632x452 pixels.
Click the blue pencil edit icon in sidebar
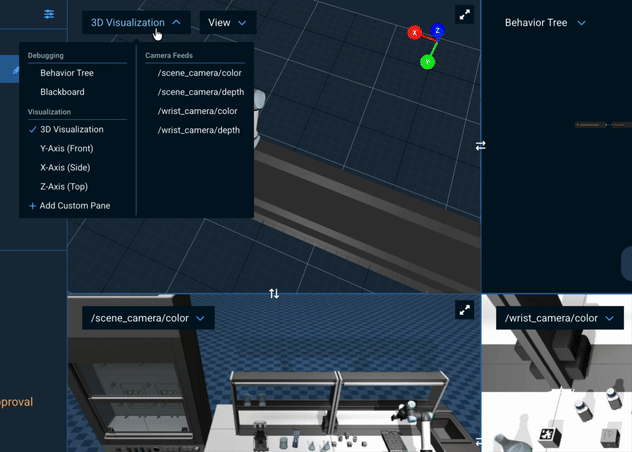click(16, 71)
